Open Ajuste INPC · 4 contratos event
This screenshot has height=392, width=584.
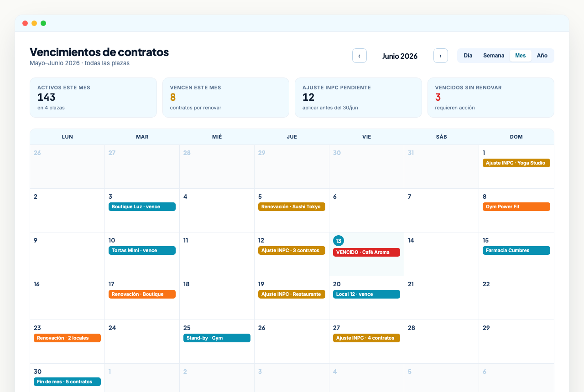coord(366,338)
